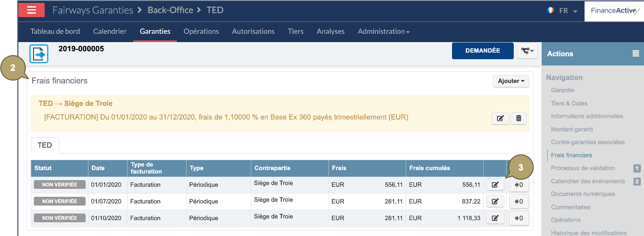Click the guarantee number 2019-000005
Viewport: 644px width, 236px height.
click(81, 49)
